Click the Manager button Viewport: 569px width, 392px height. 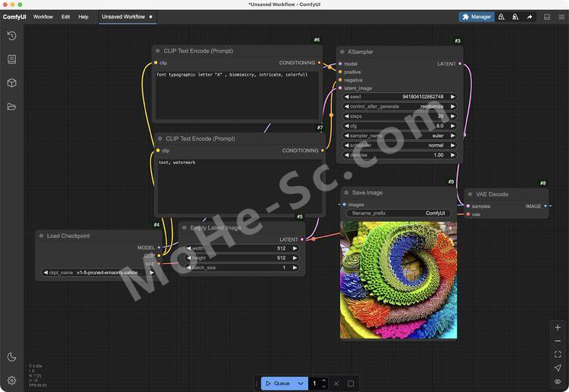[x=477, y=17]
